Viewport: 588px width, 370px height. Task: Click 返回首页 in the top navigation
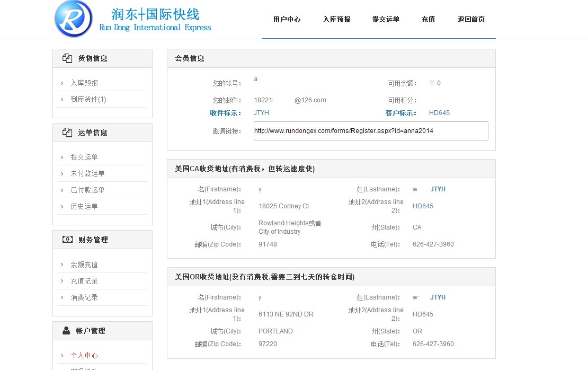coord(471,19)
